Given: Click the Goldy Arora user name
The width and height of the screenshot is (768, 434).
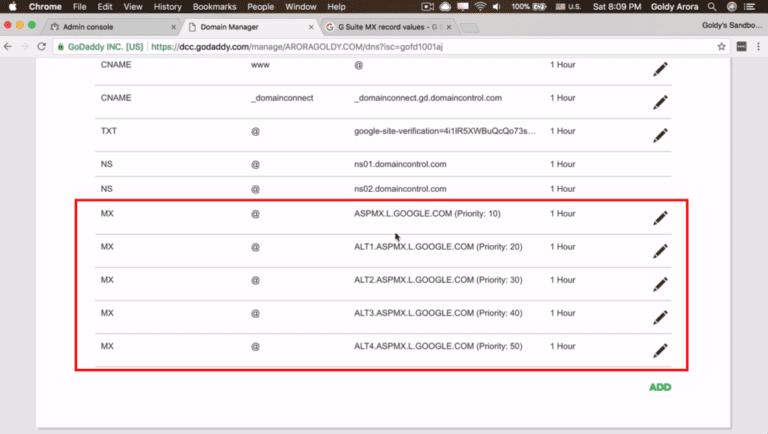Looking at the screenshot, I should pyautogui.click(x=674, y=7).
